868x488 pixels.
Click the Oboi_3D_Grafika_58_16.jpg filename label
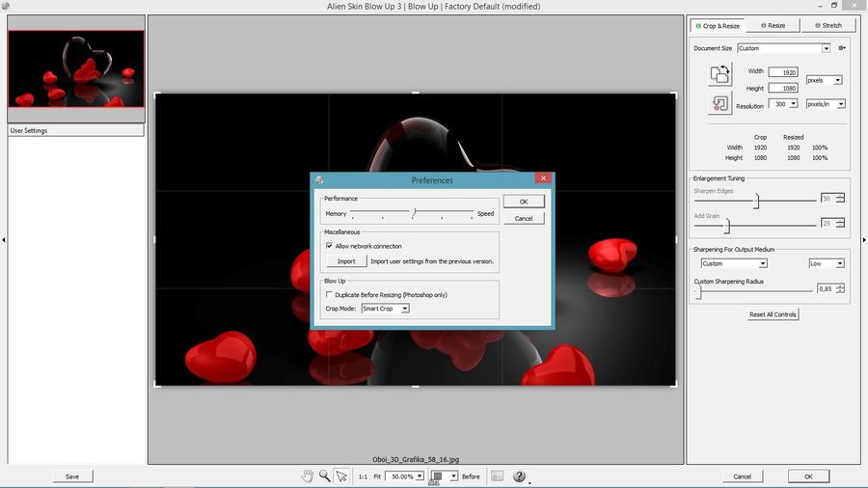pyautogui.click(x=416, y=459)
